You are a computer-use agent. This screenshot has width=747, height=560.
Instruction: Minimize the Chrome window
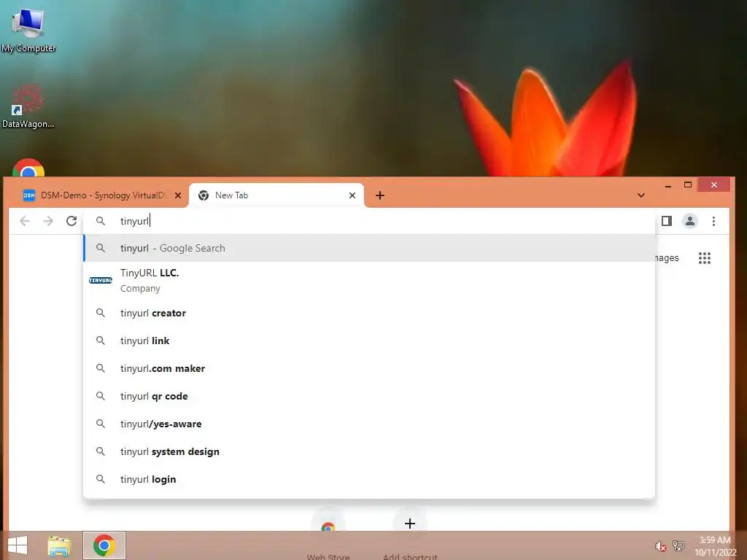tap(668, 185)
